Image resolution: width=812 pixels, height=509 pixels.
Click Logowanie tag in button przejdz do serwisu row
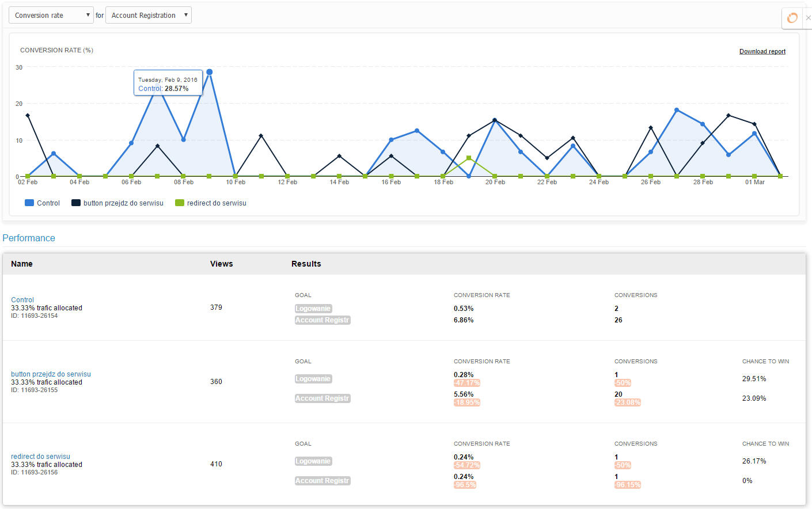click(313, 379)
